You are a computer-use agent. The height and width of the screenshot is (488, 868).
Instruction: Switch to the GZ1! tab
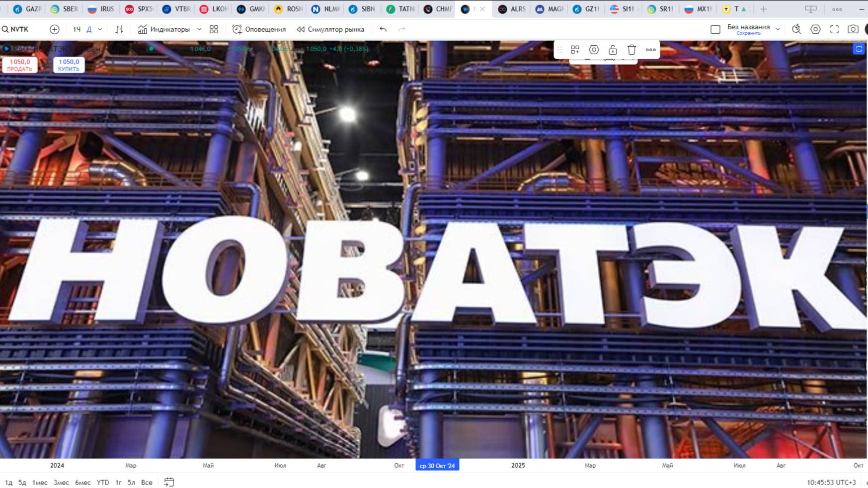pyautogui.click(x=586, y=9)
